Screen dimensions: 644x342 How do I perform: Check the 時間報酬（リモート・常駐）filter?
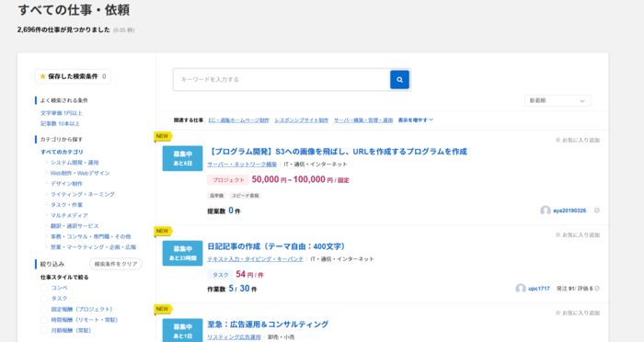pyautogui.click(x=44, y=320)
